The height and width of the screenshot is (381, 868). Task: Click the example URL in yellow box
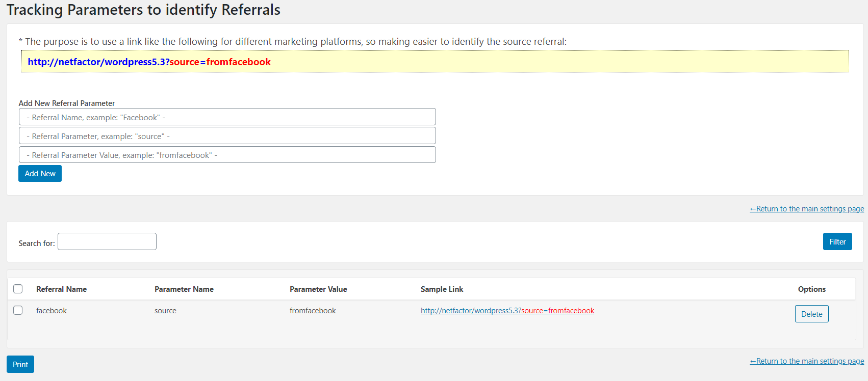click(x=149, y=62)
